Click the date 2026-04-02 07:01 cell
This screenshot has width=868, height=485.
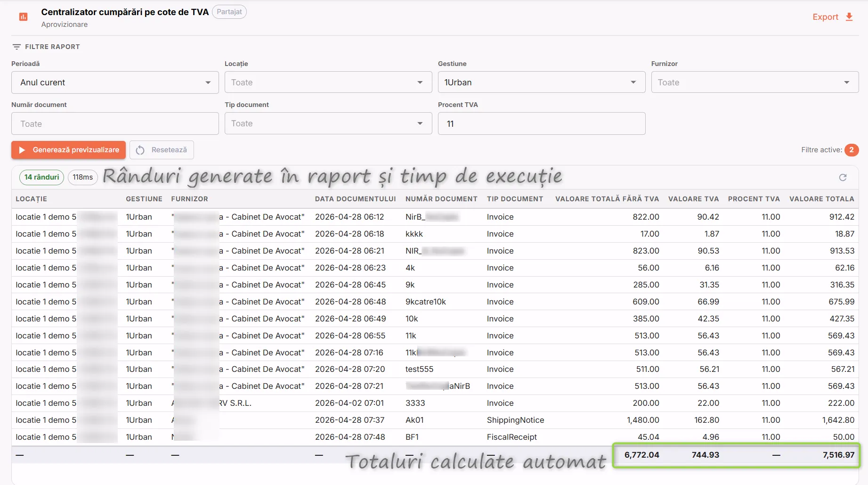point(349,403)
